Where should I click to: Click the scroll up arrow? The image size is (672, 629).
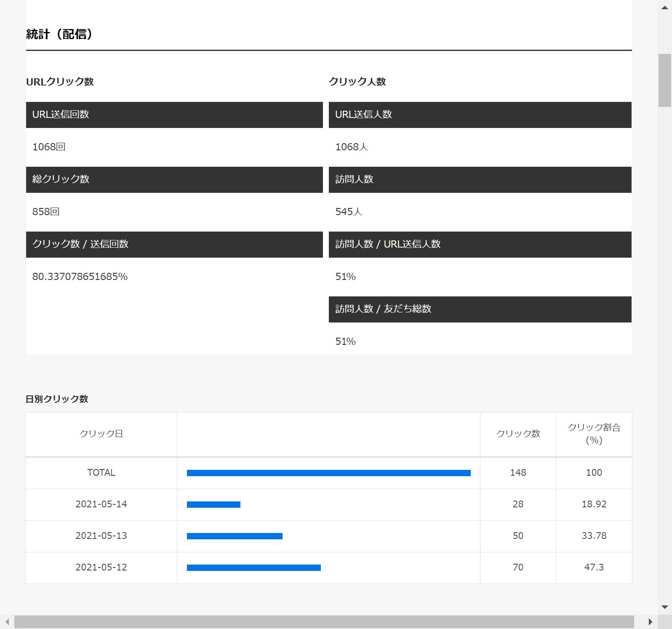(x=665, y=7)
